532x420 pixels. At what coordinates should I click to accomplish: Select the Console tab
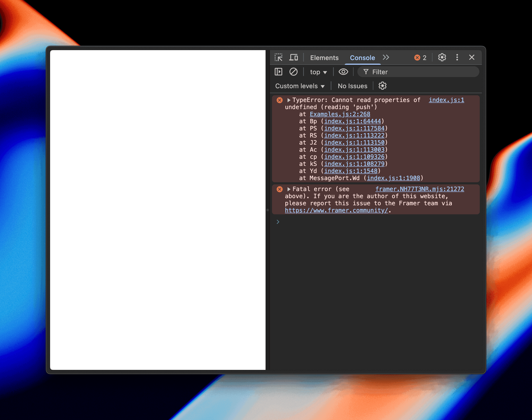pyautogui.click(x=362, y=58)
